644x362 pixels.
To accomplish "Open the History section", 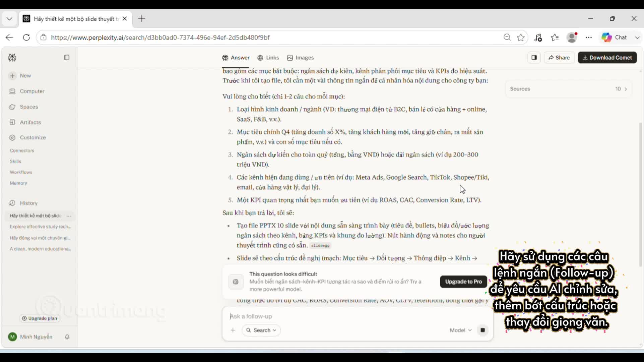I will [23, 203].
